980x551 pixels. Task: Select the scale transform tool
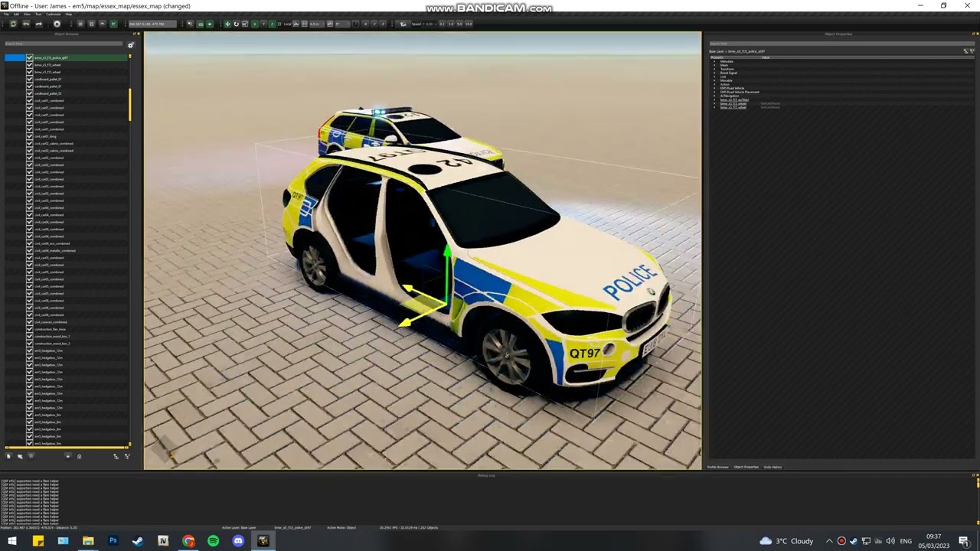(x=244, y=24)
